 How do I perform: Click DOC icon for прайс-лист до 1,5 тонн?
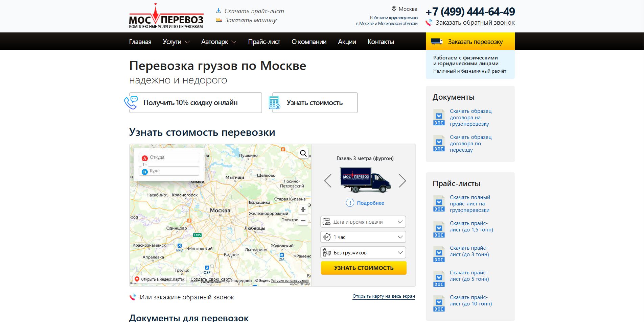[x=439, y=229]
